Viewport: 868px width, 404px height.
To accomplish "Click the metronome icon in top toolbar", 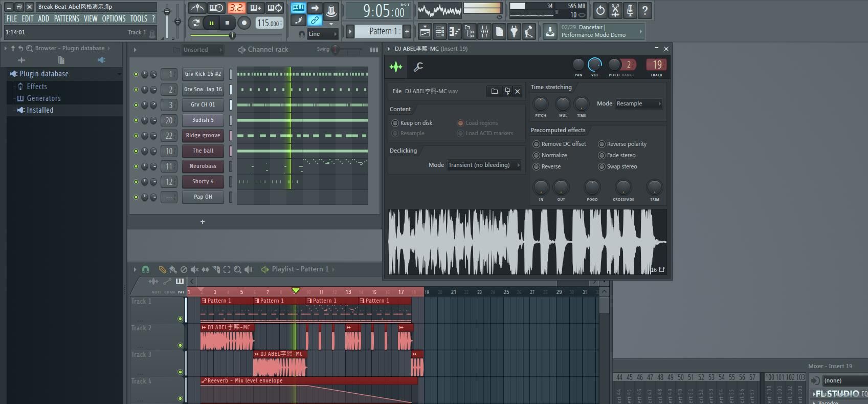I will coord(197,8).
